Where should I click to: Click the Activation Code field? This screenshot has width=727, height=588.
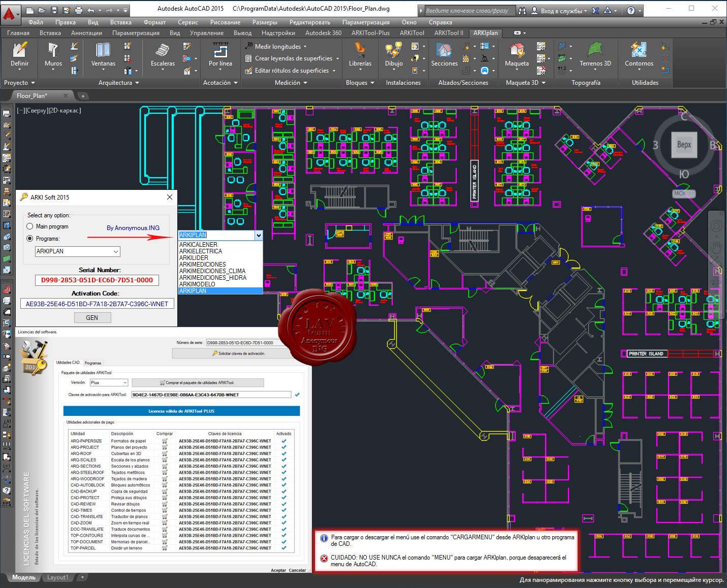coord(97,304)
